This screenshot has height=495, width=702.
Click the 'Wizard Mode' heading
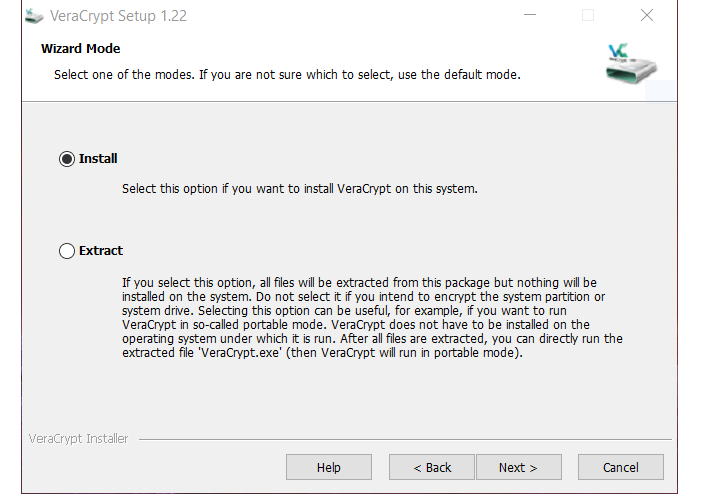point(81,48)
